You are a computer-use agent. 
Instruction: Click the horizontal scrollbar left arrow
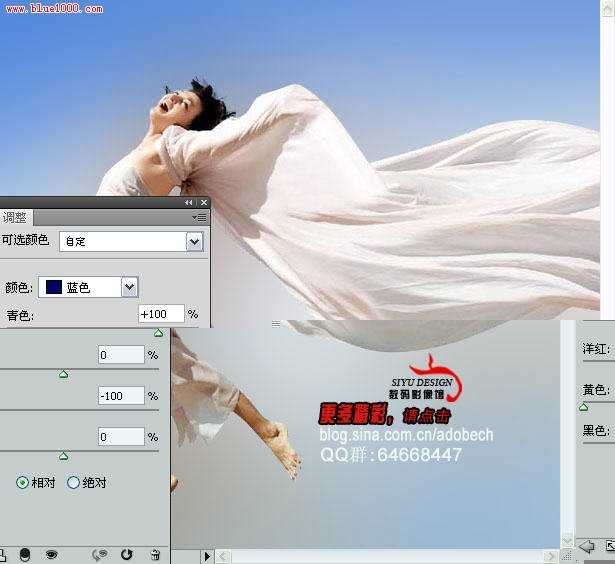click(x=222, y=556)
